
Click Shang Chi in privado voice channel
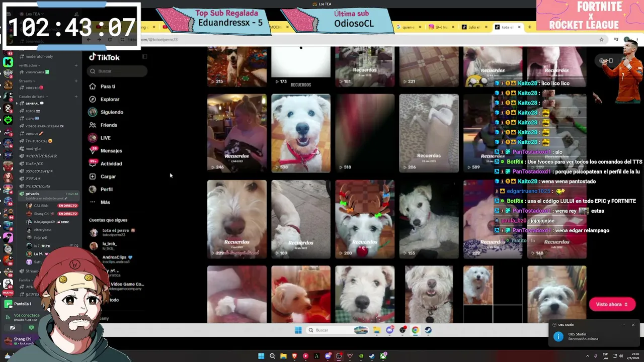[x=52, y=214]
